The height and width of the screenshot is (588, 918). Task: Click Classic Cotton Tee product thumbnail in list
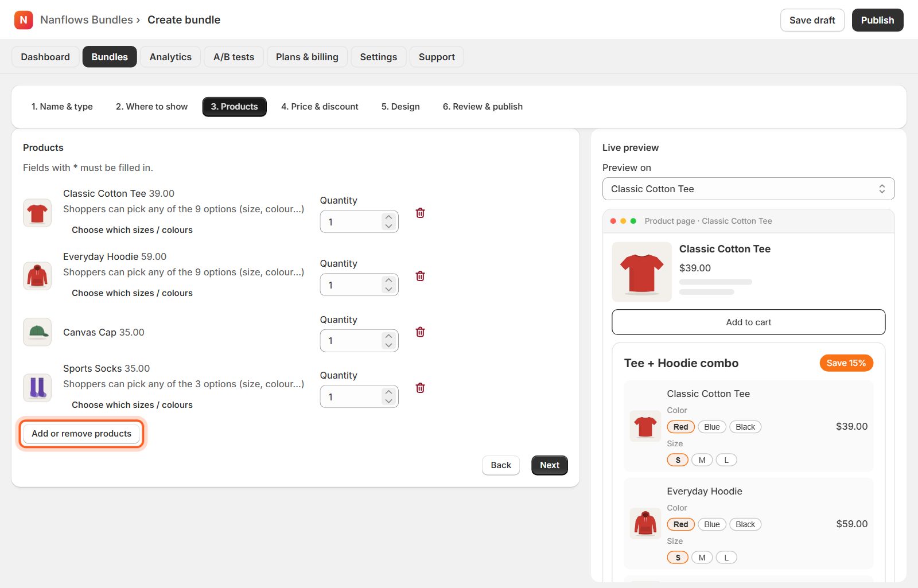point(37,213)
